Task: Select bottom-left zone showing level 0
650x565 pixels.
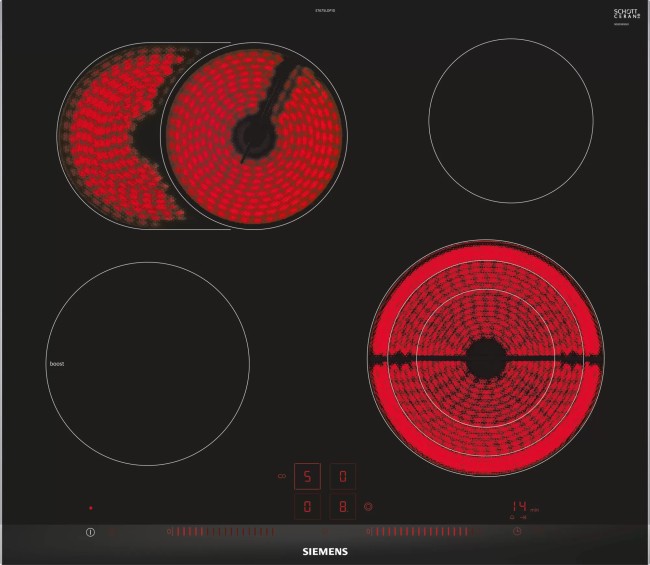Action: tap(307, 507)
